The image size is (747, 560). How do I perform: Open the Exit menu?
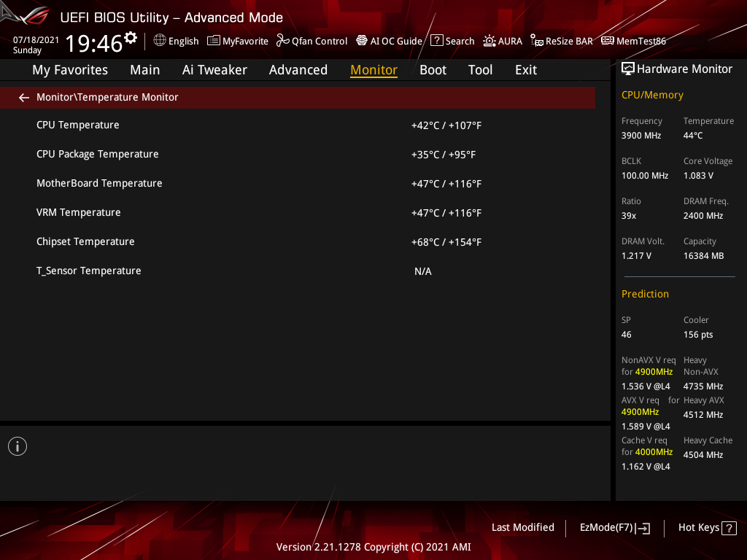tap(525, 69)
